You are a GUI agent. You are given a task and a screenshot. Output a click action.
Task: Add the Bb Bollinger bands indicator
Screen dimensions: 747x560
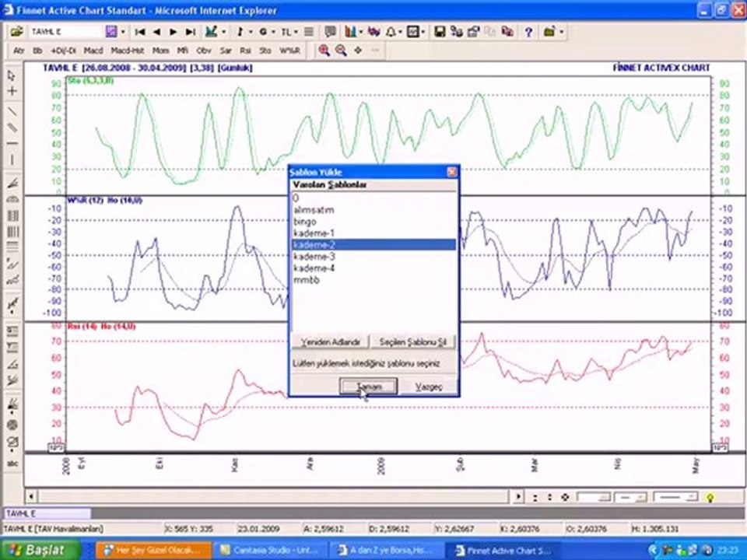pos(37,51)
